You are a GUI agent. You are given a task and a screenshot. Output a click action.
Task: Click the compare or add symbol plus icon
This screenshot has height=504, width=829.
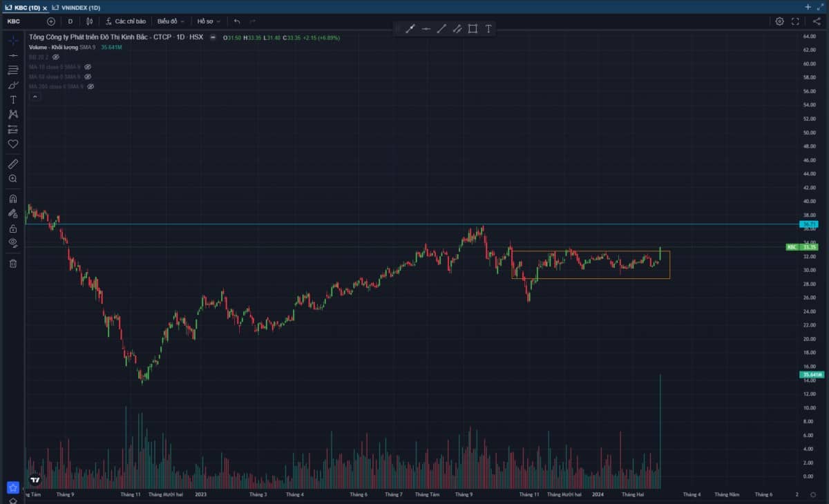point(51,21)
